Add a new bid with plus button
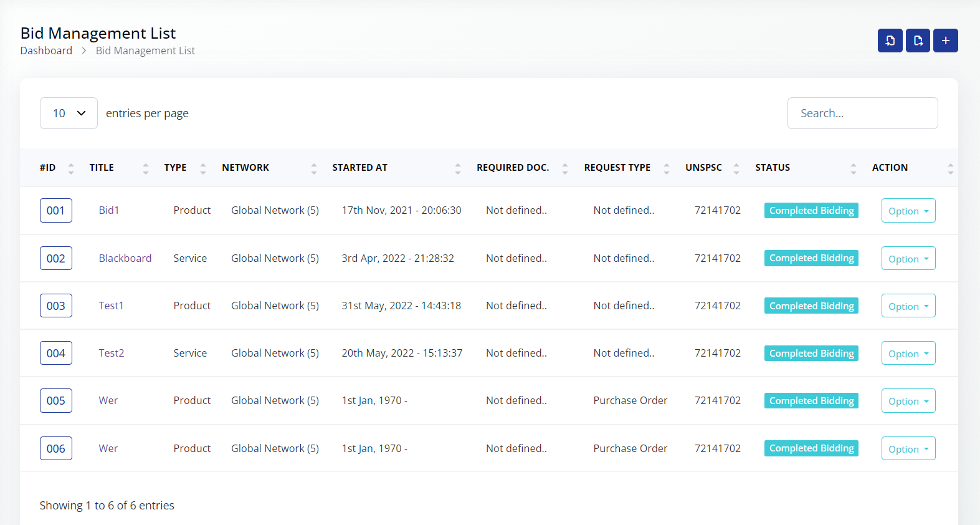 point(945,41)
